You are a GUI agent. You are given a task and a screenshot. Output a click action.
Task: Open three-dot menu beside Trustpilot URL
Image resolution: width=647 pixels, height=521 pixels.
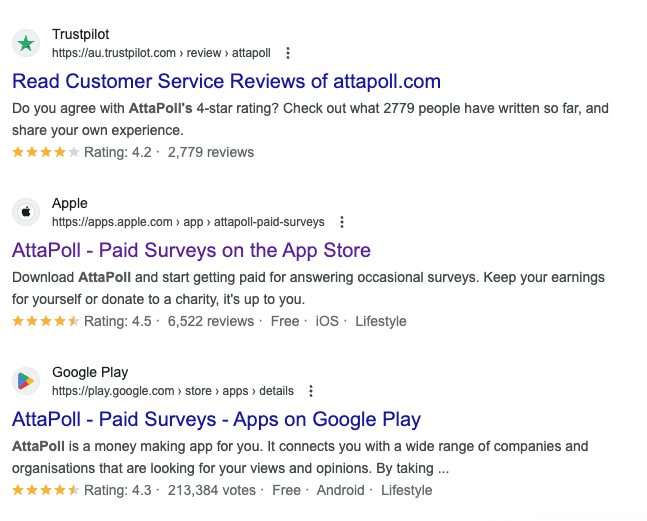click(x=288, y=53)
